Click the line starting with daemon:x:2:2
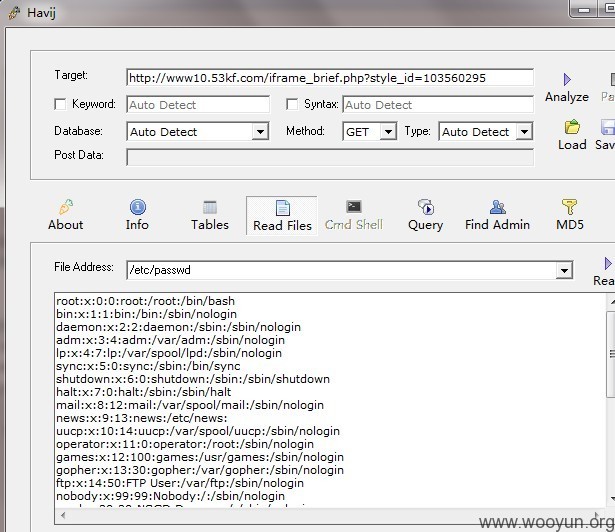Screen dimensions: 615x532 [x=178, y=327]
